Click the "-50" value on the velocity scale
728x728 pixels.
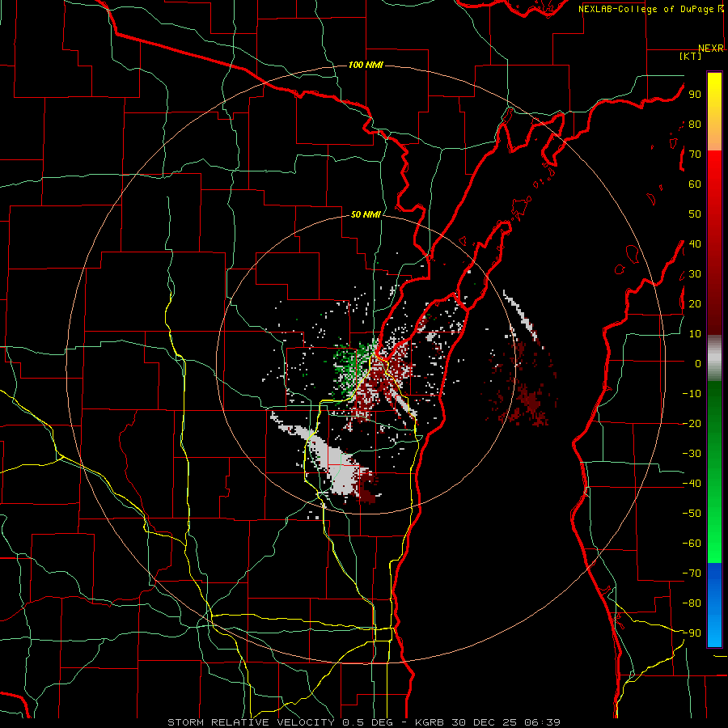pos(692,514)
